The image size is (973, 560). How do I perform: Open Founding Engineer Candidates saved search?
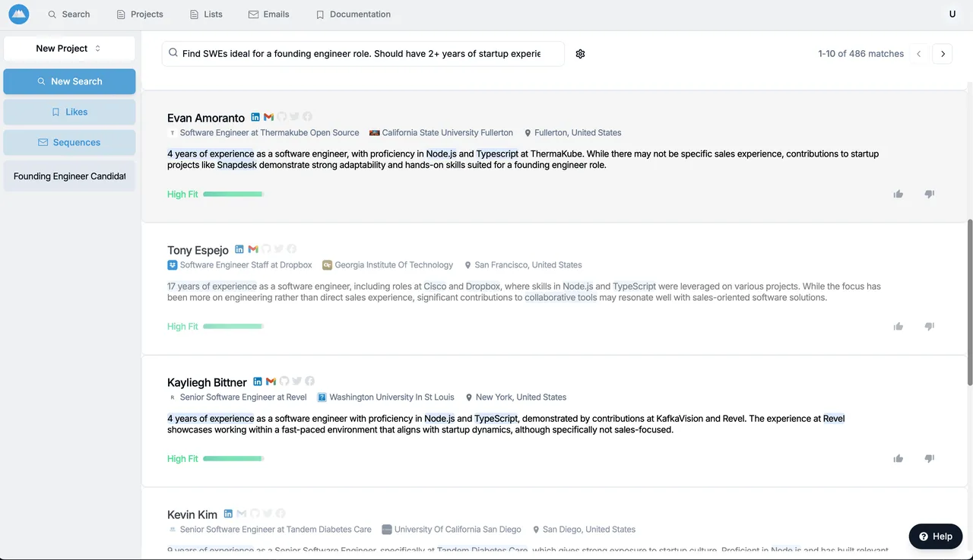point(69,176)
